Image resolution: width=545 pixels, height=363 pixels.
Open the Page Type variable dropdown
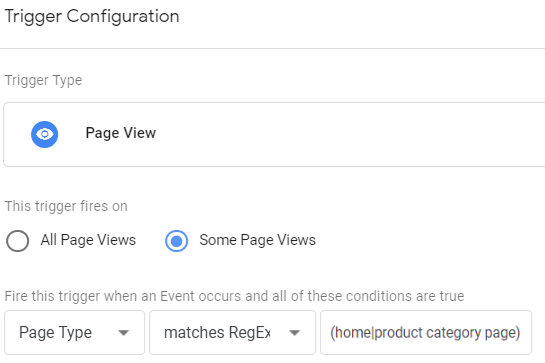[74, 332]
